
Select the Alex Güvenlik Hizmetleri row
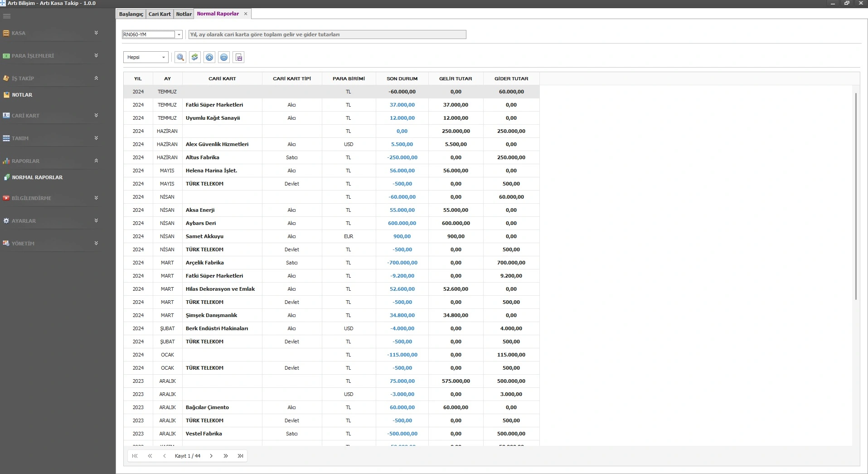pos(331,144)
